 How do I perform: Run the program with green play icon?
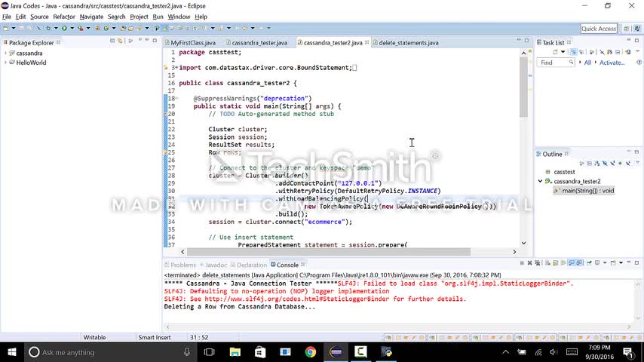[64, 28]
